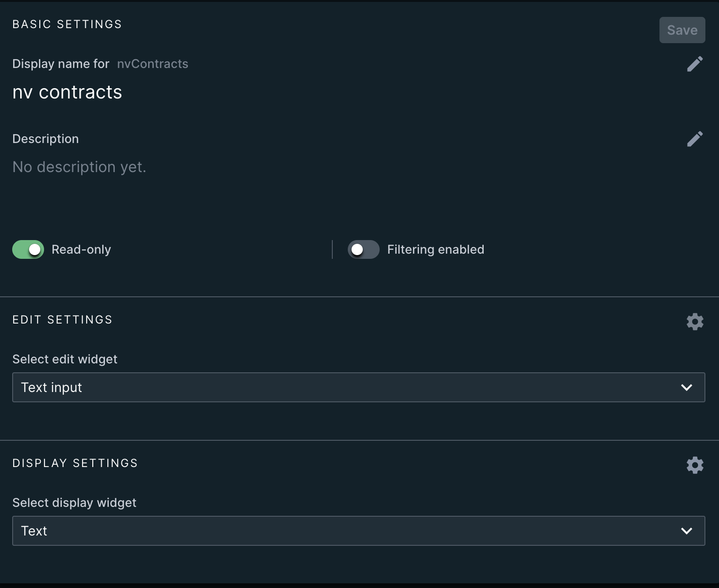This screenshot has width=719, height=588.
Task: Click the Basic Settings section heading
Action: pos(67,24)
